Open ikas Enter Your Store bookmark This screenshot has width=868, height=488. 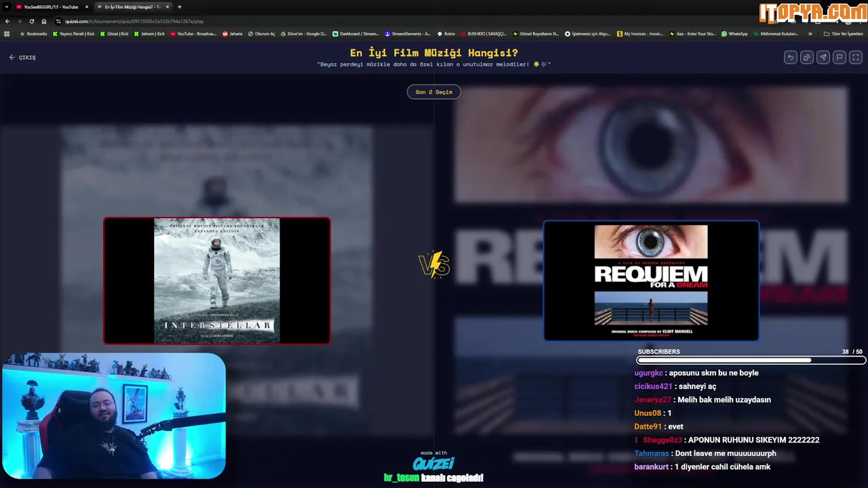(x=692, y=33)
